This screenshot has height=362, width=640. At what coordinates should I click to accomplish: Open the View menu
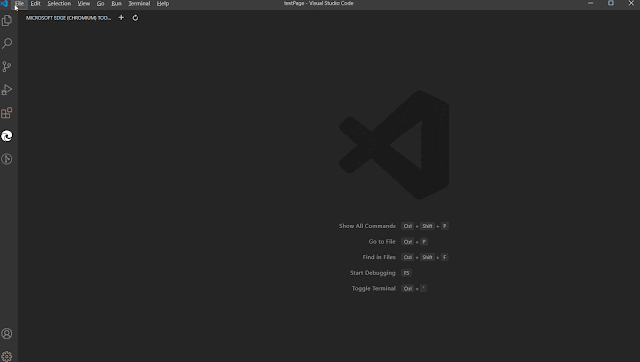[x=84, y=3]
